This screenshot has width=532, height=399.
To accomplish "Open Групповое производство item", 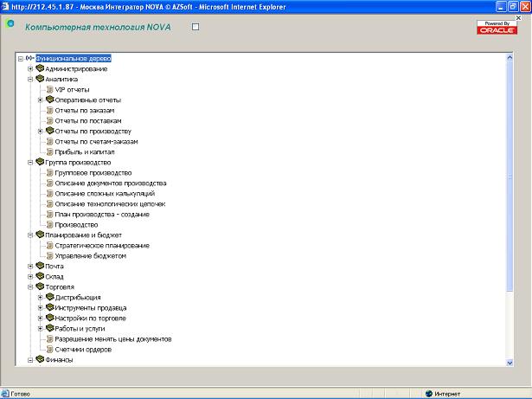I will 93,173.
